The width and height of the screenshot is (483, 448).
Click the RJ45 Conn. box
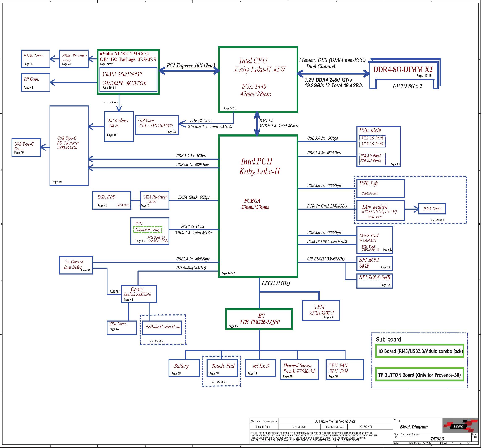pyautogui.click(x=432, y=209)
